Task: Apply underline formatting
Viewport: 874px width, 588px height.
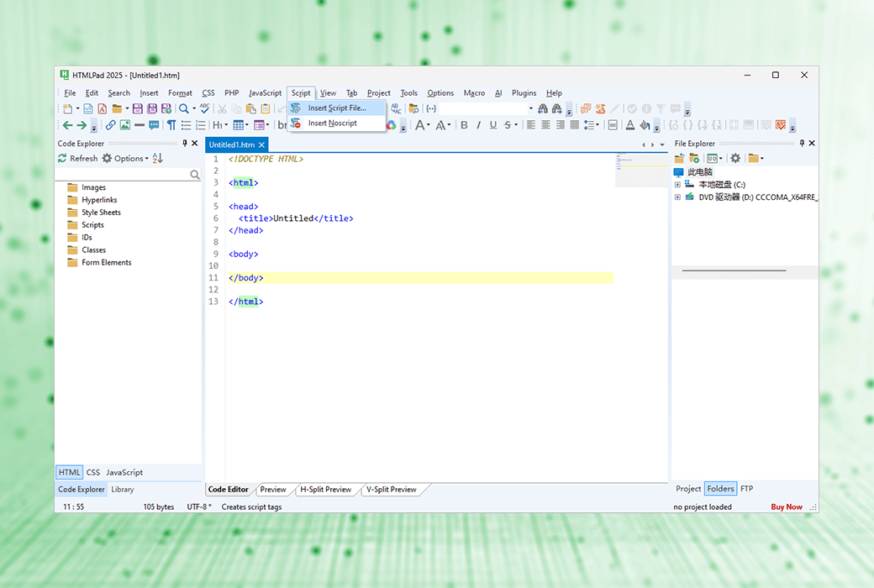Action: pyautogui.click(x=492, y=125)
